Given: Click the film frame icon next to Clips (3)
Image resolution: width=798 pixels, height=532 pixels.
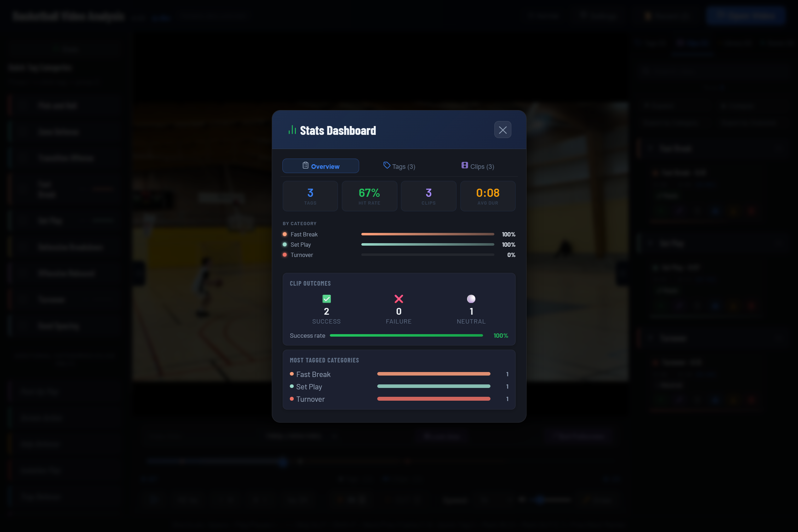Looking at the screenshot, I should [x=465, y=165].
